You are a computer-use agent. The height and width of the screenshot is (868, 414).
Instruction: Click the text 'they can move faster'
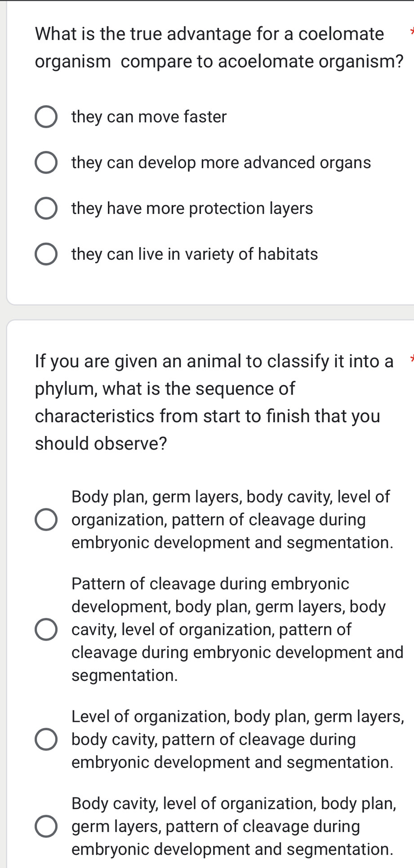(149, 117)
